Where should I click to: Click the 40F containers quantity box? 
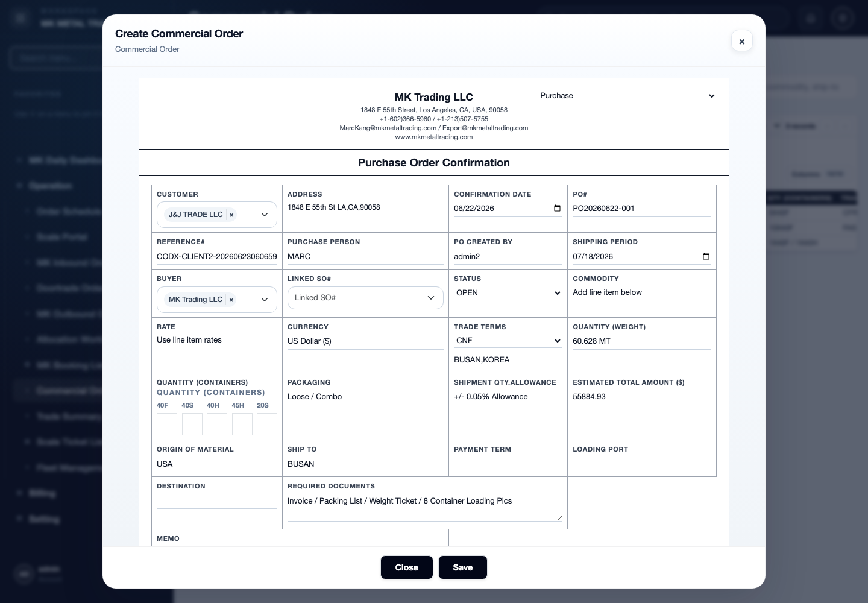(167, 425)
